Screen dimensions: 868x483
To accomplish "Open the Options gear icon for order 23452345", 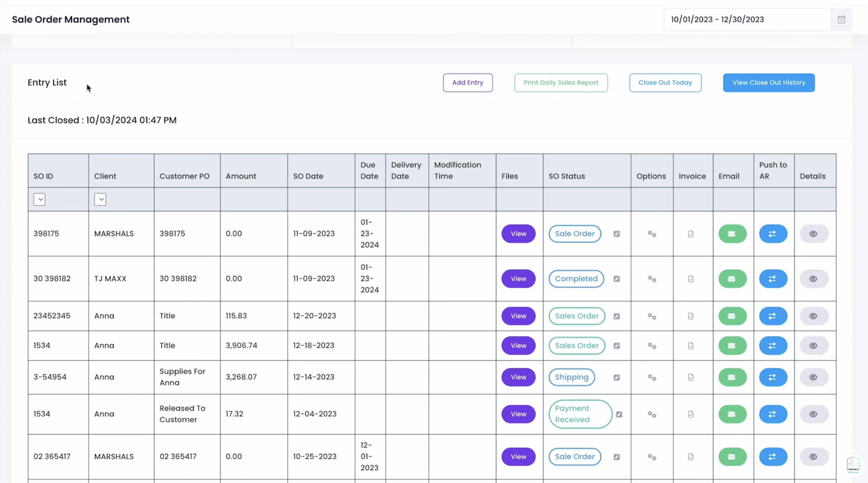I will pos(651,316).
